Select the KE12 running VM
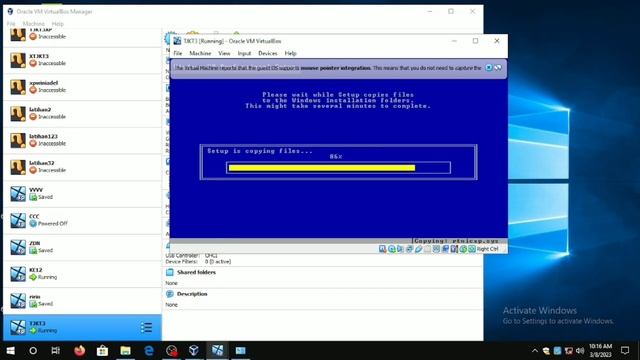Screen dimensions: 640x360 pyautogui.click(x=82, y=274)
